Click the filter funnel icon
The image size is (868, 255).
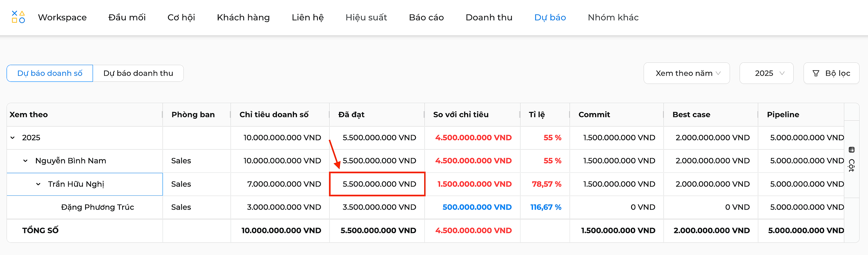pyautogui.click(x=816, y=73)
